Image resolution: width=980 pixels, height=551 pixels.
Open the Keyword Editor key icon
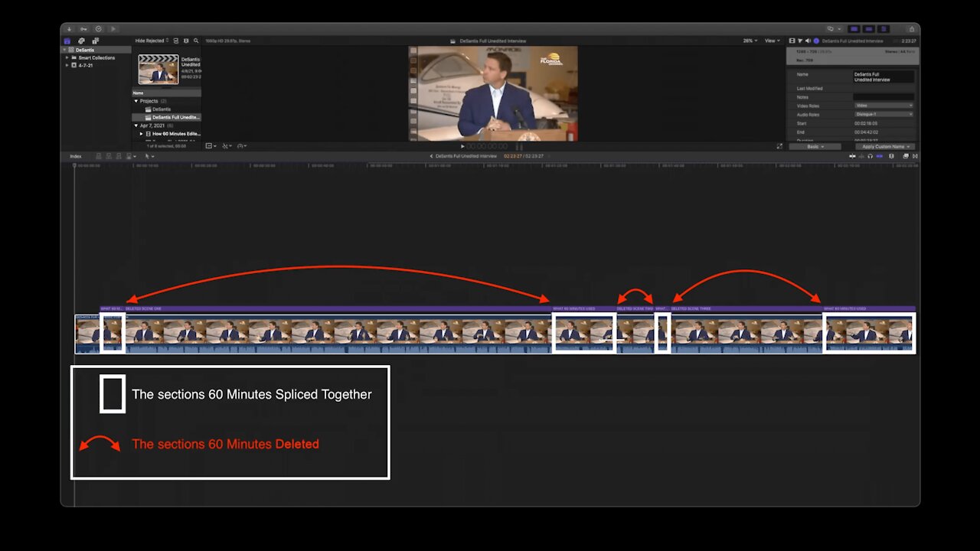pos(83,29)
